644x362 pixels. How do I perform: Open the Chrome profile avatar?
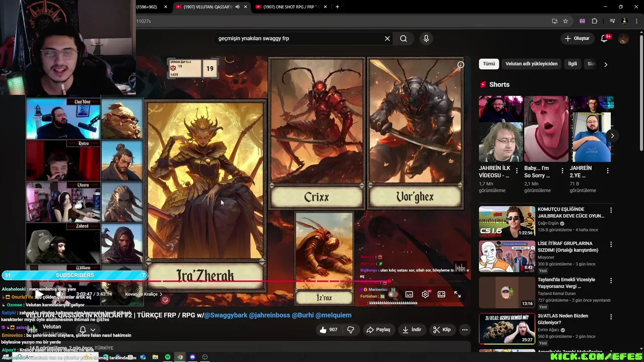pyautogui.click(x=624, y=21)
